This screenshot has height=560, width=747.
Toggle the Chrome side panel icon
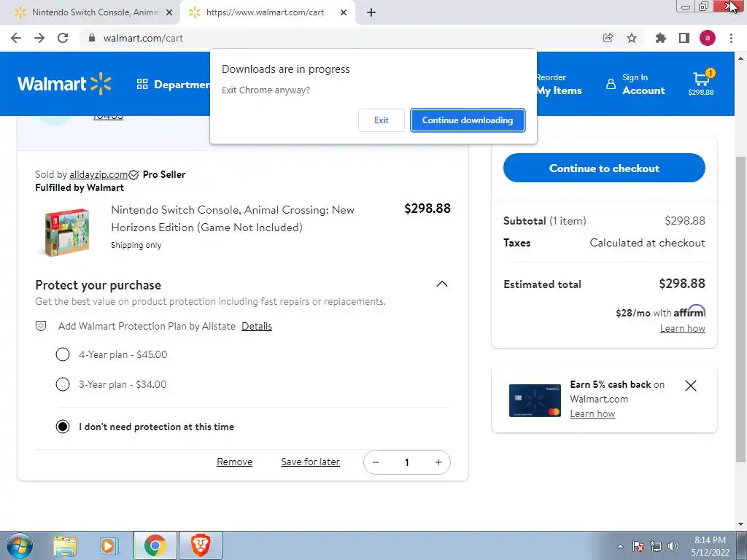[684, 38]
